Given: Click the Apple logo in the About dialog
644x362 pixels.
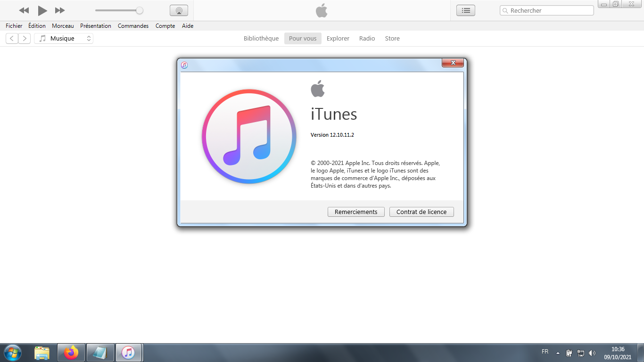Looking at the screenshot, I should click(x=318, y=89).
